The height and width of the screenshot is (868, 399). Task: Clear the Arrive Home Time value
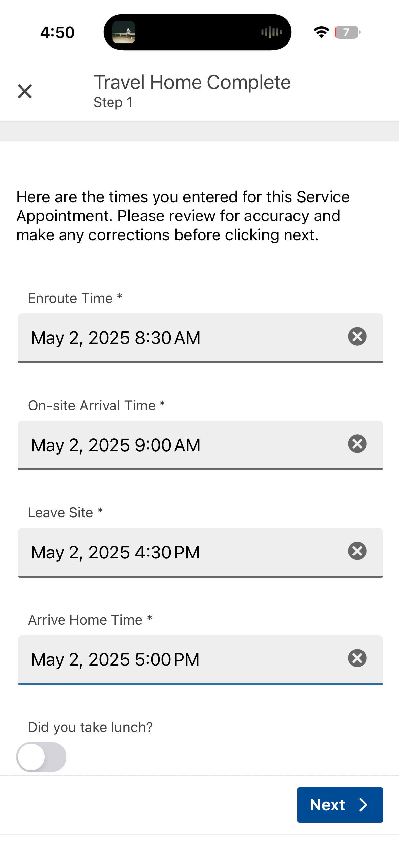pos(357,658)
